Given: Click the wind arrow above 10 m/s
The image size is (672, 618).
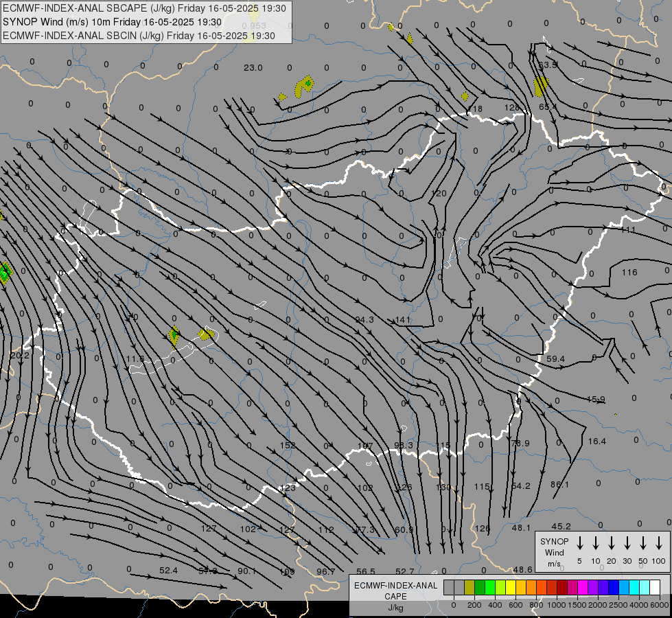Looking at the screenshot, I should 595,543.
